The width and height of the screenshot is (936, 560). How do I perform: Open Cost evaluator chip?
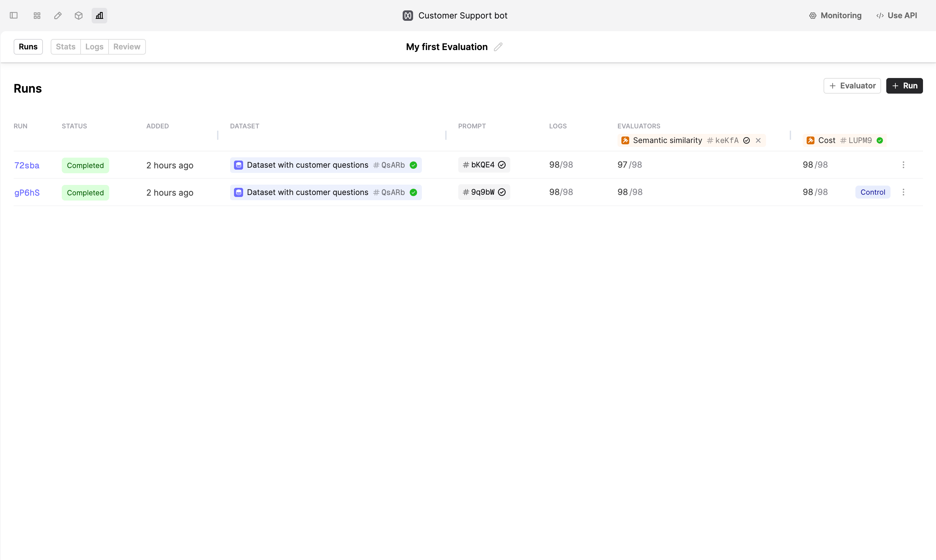click(x=844, y=140)
